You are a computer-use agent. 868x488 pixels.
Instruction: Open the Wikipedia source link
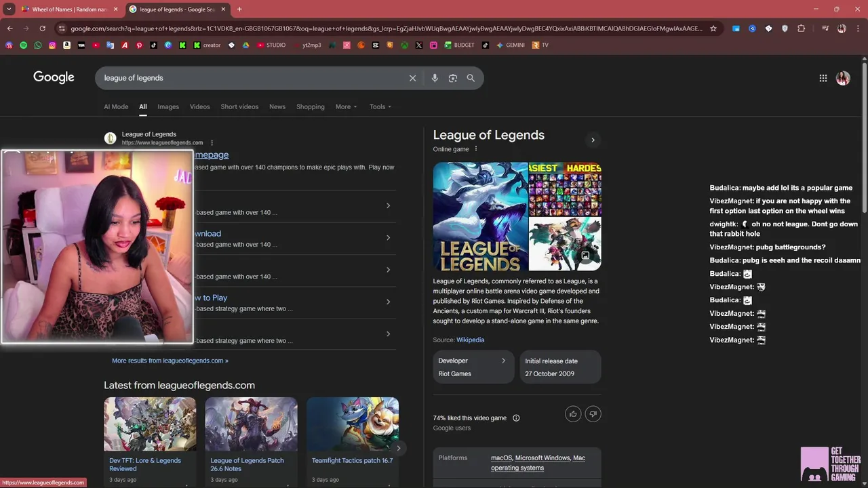pyautogui.click(x=470, y=340)
